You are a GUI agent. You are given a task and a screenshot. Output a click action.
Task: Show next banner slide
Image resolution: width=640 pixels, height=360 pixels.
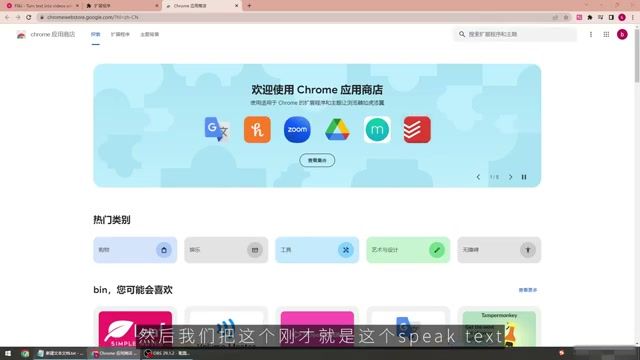510,177
